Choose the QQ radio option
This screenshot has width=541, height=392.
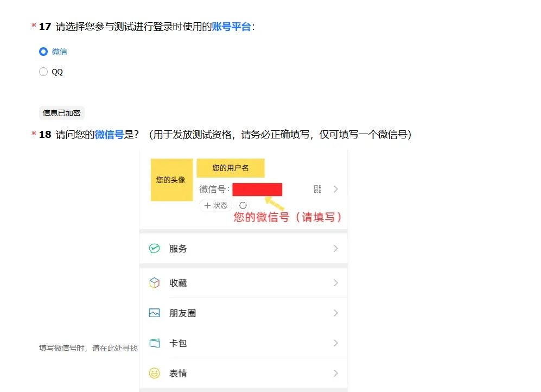click(x=43, y=72)
